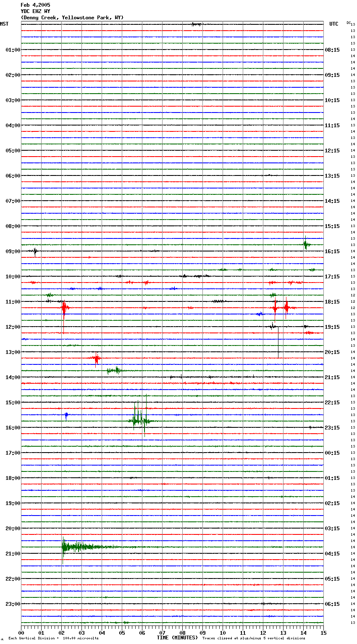Screen dimensions: 357x644
Task: Select minute tick label "08" on bottom axis
Action: (x=182, y=633)
